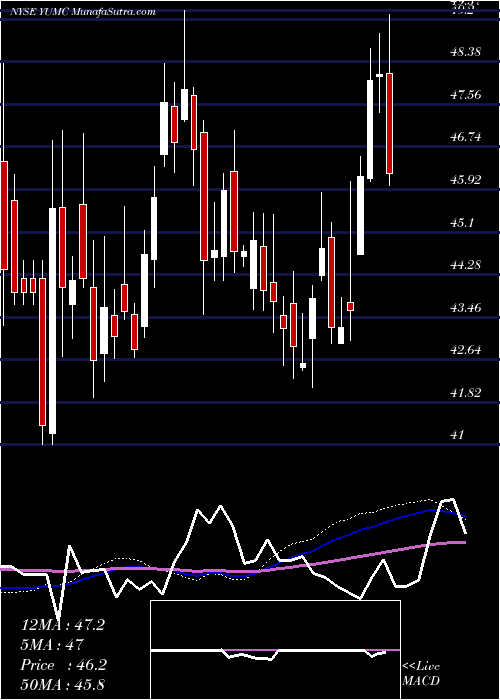Screen dimensions: 500x700
Task: Click the 41 price axis label
Action: pos(457,434)
